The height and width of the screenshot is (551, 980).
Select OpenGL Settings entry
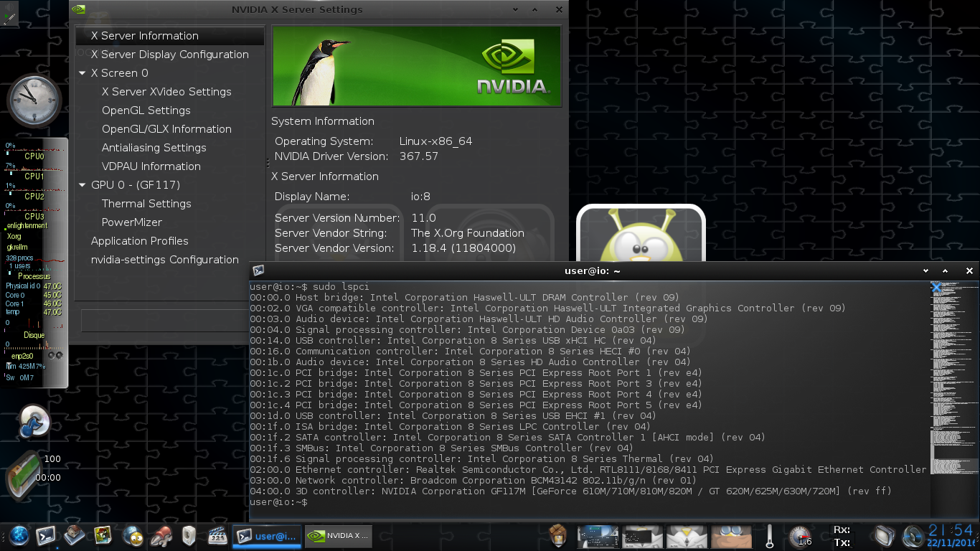pos(146,110)
